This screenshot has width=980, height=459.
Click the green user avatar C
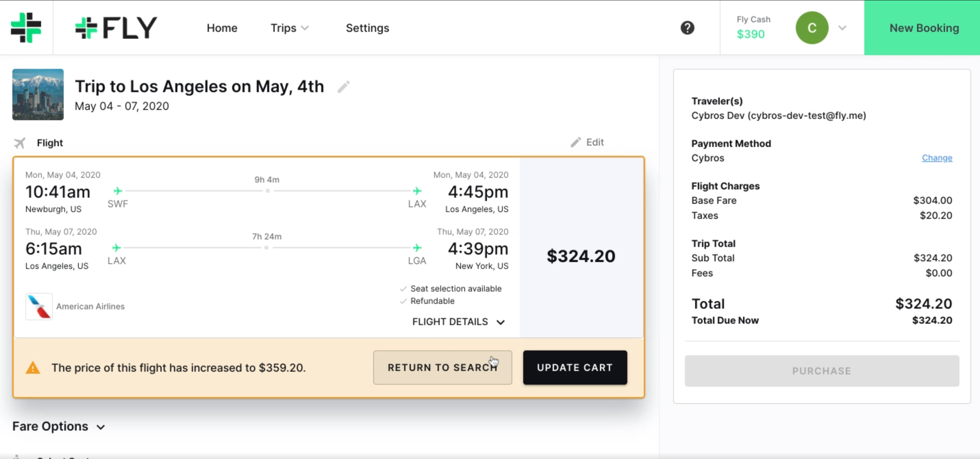tap(812, 28)
